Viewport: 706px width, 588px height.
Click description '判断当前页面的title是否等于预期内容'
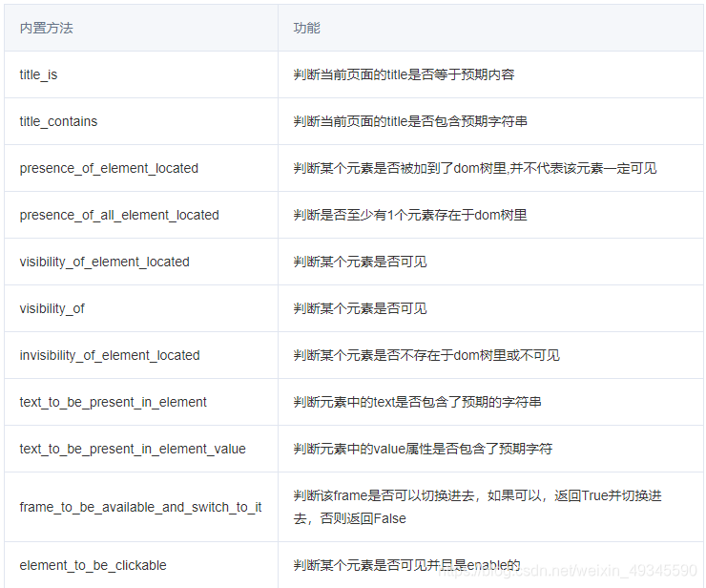pos(404,74)
